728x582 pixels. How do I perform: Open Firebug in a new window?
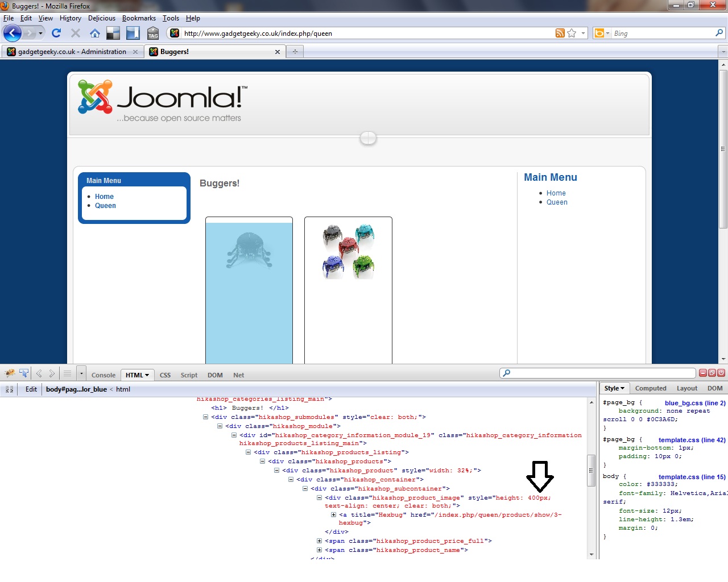(712, 373)
